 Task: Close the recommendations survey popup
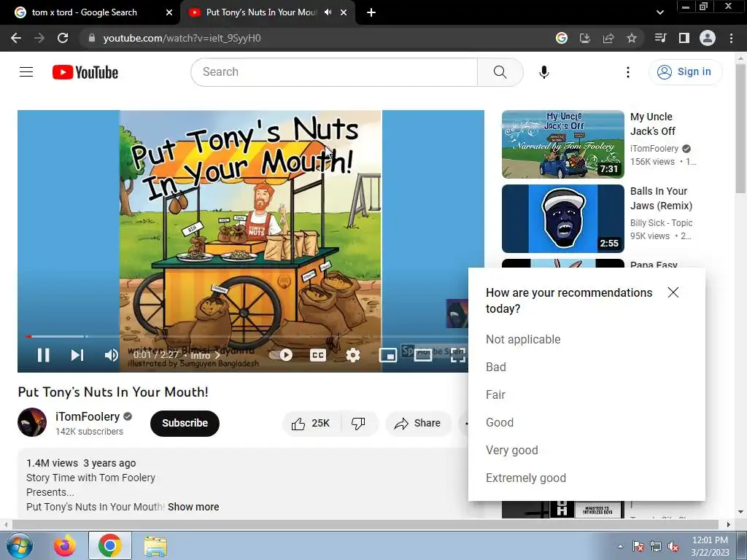click(673, 292)
